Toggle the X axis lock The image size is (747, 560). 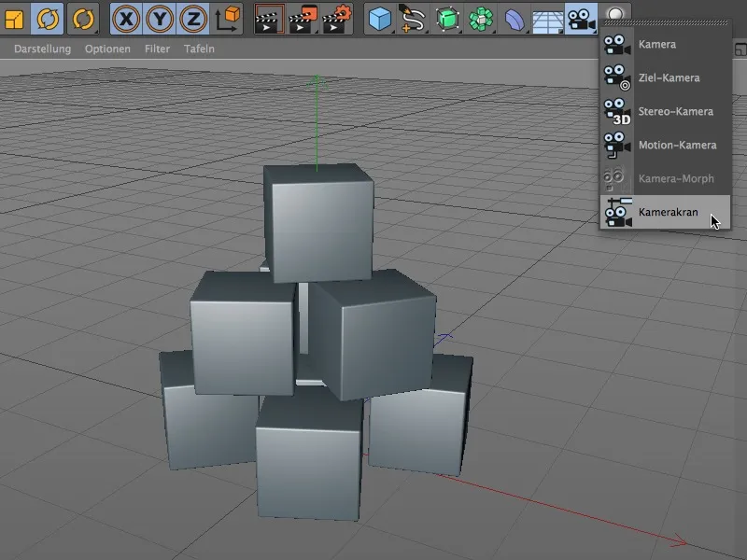pos(126,19)
